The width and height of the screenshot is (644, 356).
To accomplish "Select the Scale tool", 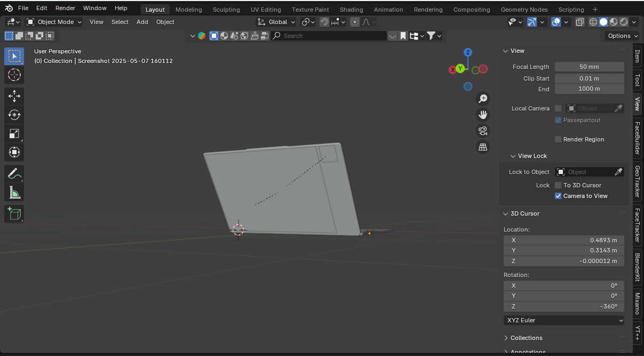I will (14, 133).
